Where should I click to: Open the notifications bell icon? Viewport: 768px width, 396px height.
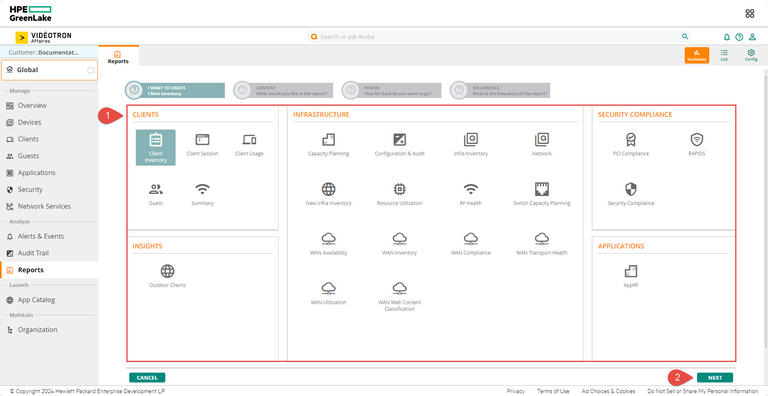click(727, 37)
